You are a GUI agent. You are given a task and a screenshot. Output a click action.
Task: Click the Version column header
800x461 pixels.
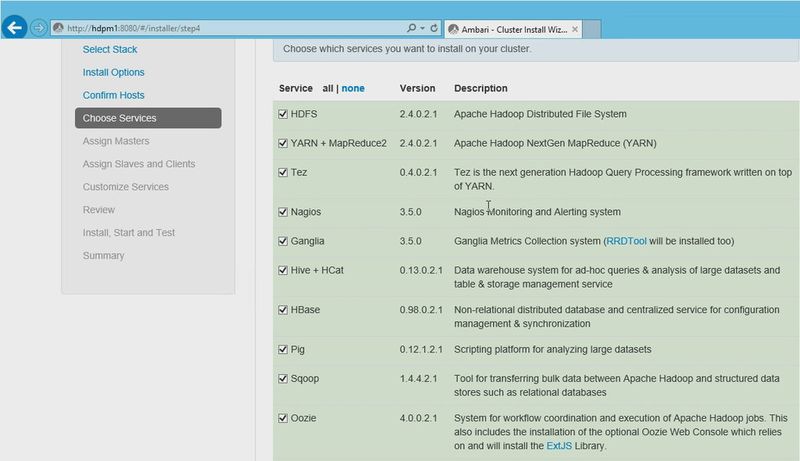pos(417,88)
